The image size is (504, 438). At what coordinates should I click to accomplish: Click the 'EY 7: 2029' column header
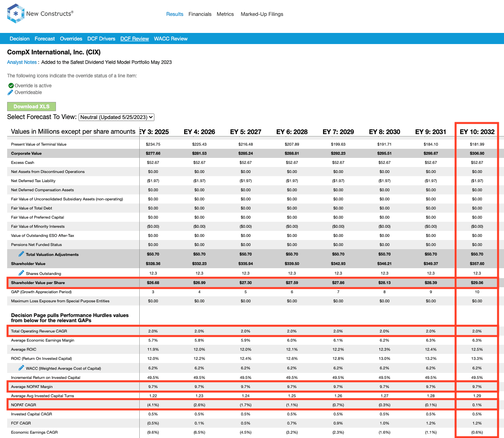(x=338, y=132)
